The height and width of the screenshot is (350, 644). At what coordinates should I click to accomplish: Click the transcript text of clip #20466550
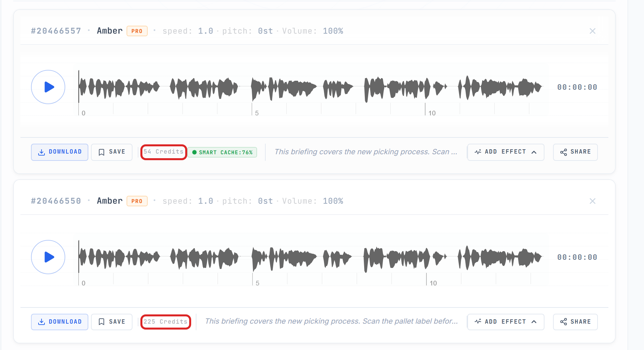(x=332, y=321)
